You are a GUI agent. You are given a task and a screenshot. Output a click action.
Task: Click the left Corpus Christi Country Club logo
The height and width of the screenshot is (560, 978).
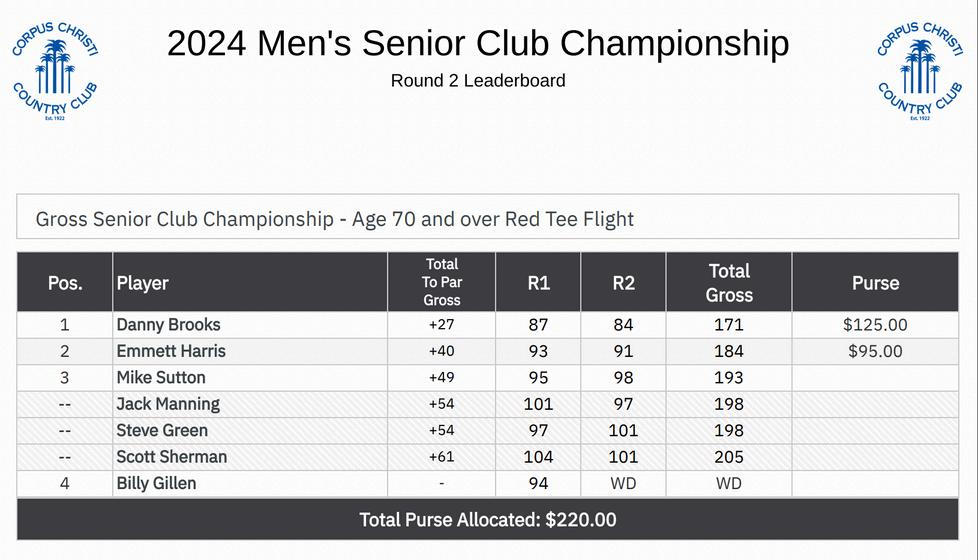[55, 72]
